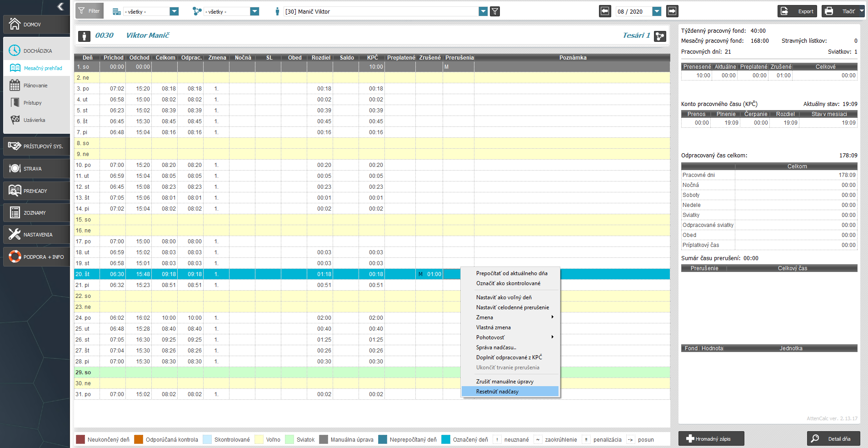Open 'Správa nadčasu..' menu entry
Viewport: 868px width, 448px height.
tap(496, 347)
